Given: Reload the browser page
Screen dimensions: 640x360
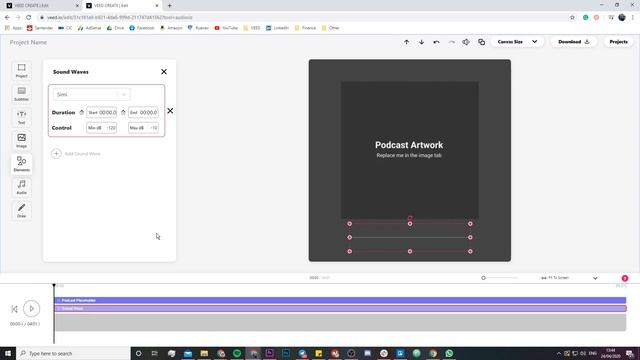Looking at the screenshot, I should [29, 18].
